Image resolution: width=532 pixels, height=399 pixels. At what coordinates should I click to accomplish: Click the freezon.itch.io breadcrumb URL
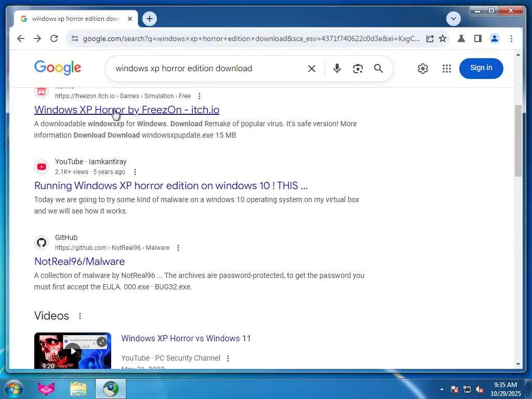tap(123, 96)
